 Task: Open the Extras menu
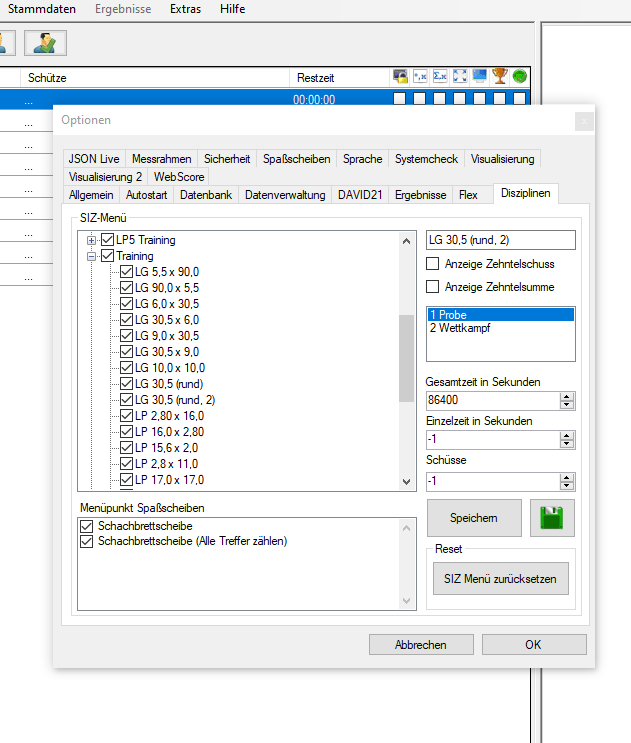tap(185, 9)
